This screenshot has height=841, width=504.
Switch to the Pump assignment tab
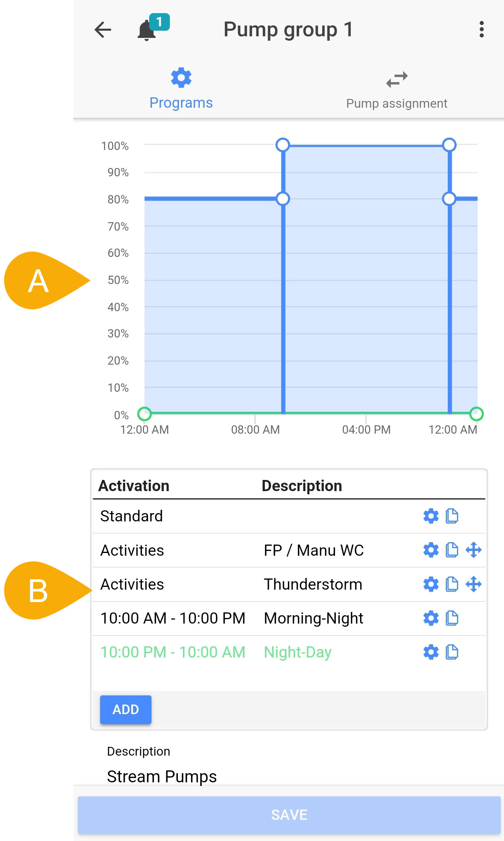pos(396,90)
